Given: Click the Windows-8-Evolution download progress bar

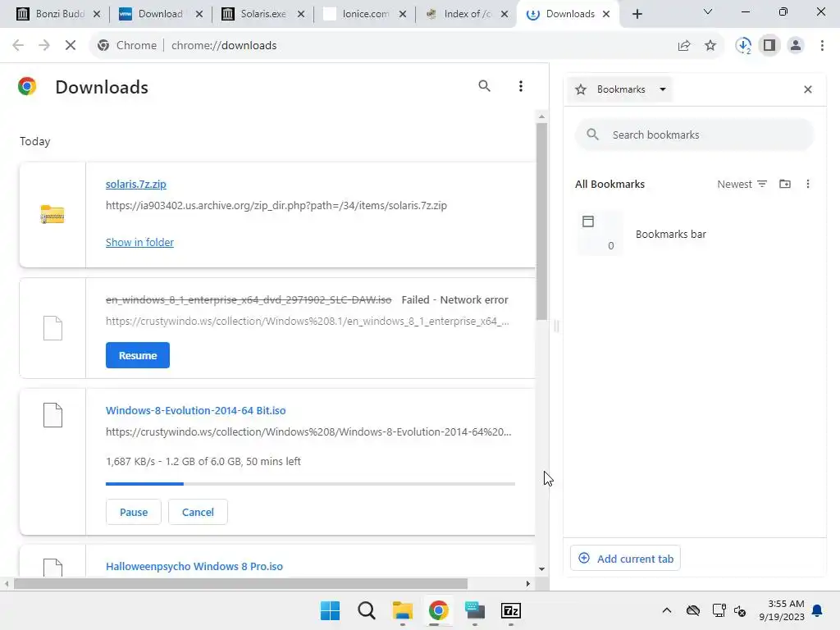Looking at the screenshot, I should [x=310, y=484].
